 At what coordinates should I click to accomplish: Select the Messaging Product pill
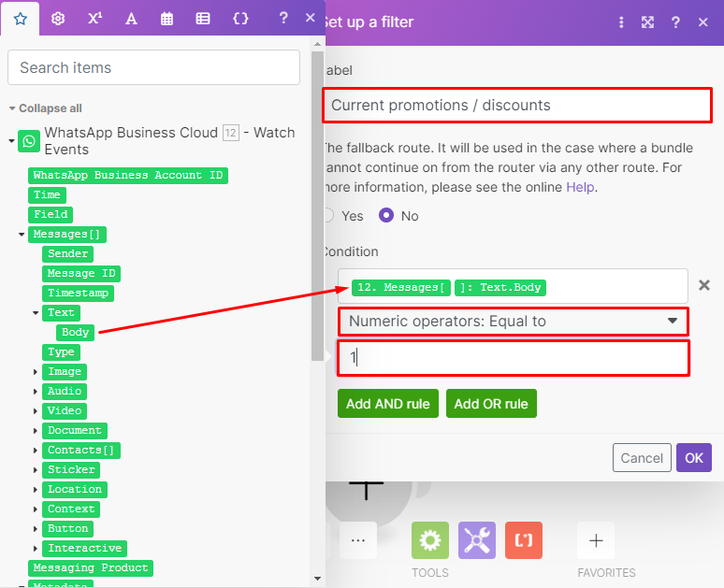pos(91,568)
